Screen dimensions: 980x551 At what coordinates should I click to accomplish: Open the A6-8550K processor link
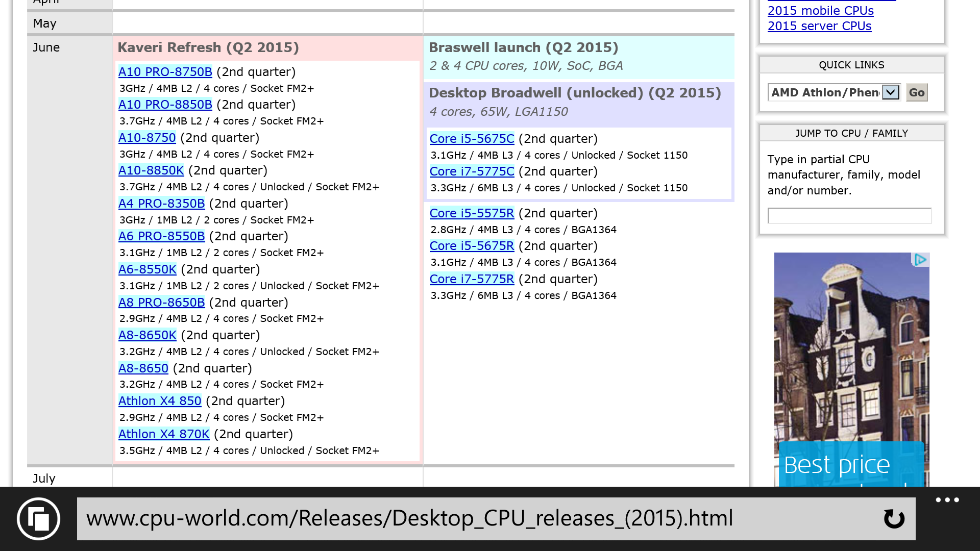(x=147, y=269)
